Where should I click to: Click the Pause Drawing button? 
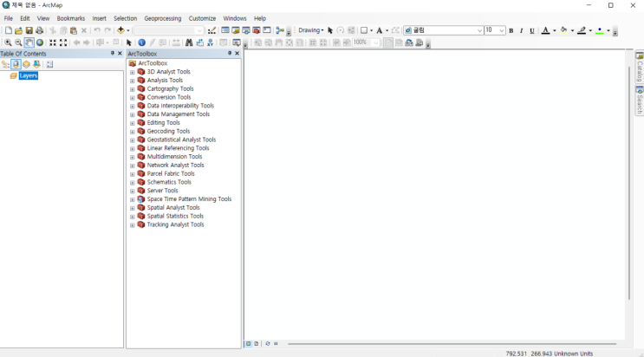click(x=276, y=343)
